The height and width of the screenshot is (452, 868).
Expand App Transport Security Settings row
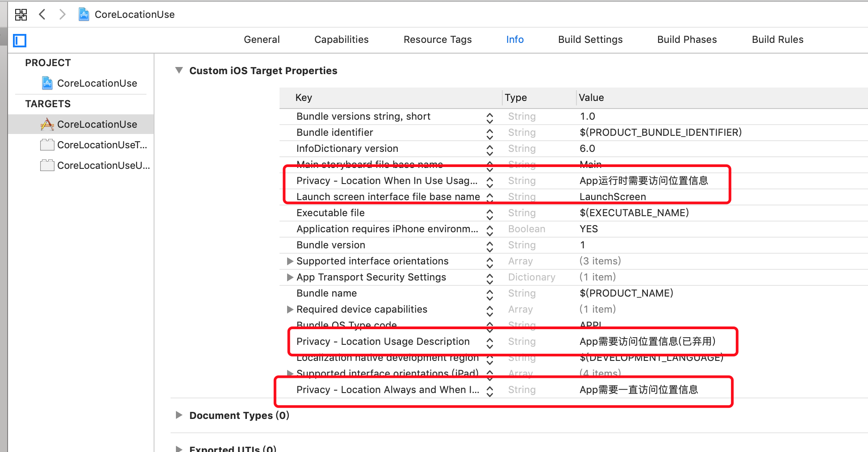coord(290,277)
